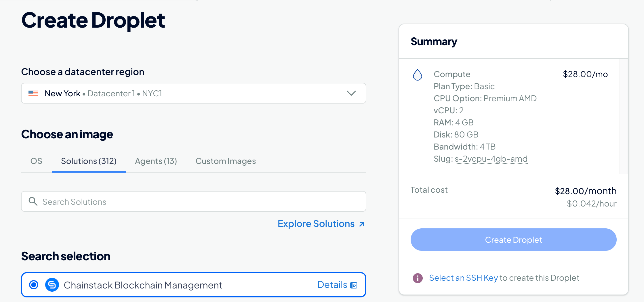
Task: Click the vCPU: 2 line
Action: click(x=449, y=110)
